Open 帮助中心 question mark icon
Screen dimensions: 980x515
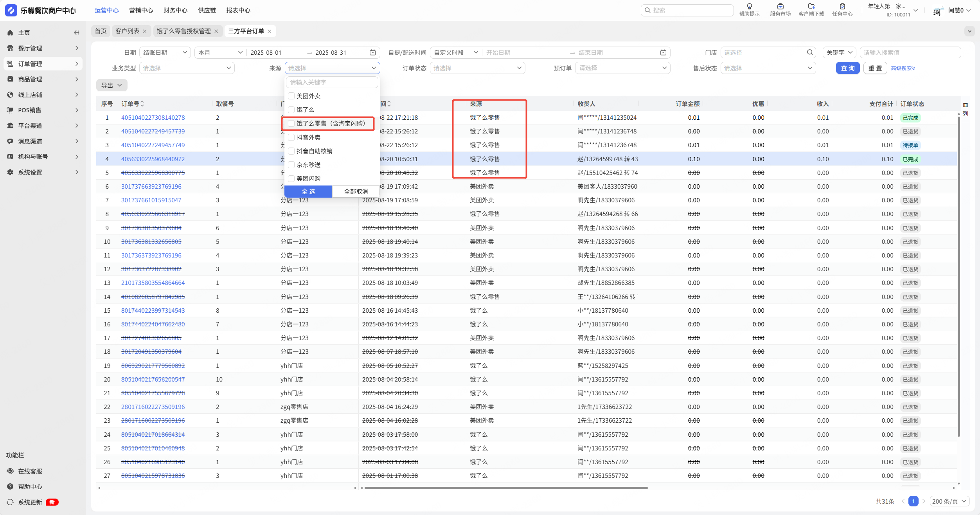pyautogui.click(x=10, y=486)
